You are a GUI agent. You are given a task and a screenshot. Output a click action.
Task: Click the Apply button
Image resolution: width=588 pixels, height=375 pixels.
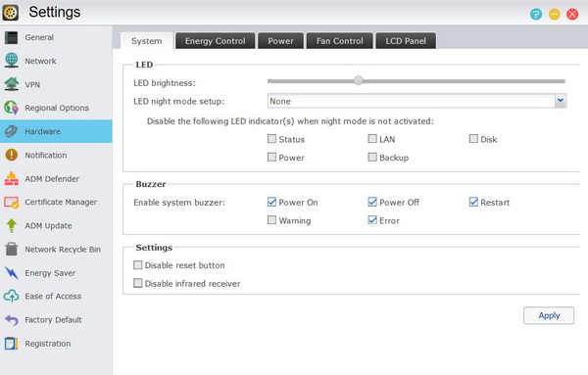[x=549, y=315]
